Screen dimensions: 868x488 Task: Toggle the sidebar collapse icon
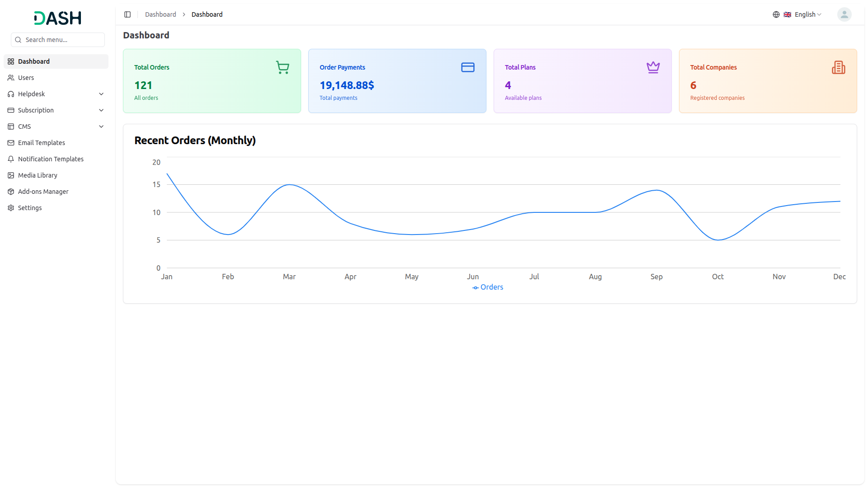(127, 14)
